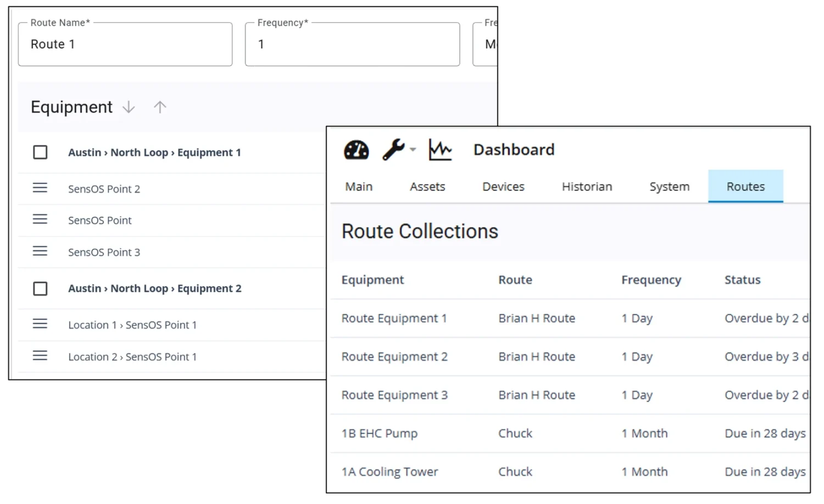
Task: Click drag handle for Location 1 SensOS Point 1
Action: click(x=40, y=324)
